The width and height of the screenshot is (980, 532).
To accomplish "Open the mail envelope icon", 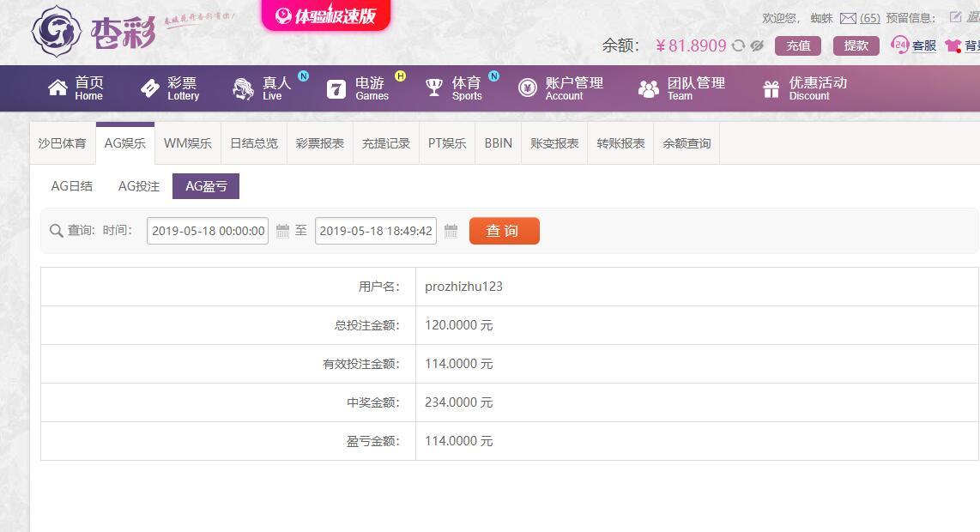I will click(x=848, y=19).
